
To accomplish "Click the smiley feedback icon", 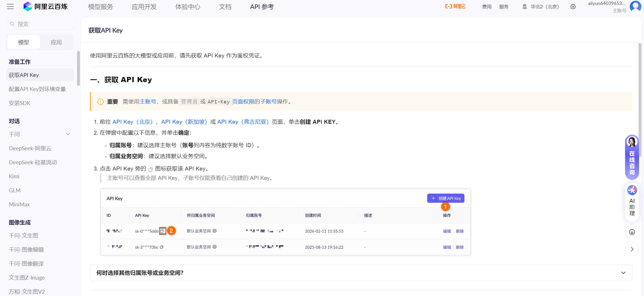I will 632,232.
